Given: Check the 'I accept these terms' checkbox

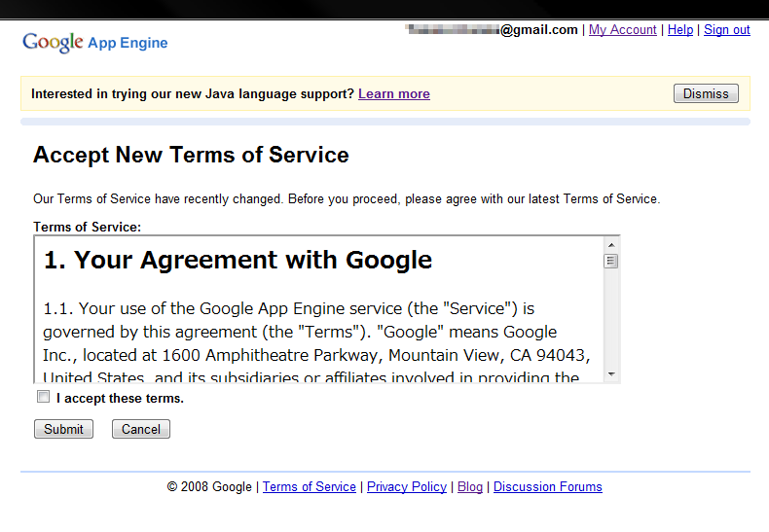Looking at the screenshot, I should point(43,396).
